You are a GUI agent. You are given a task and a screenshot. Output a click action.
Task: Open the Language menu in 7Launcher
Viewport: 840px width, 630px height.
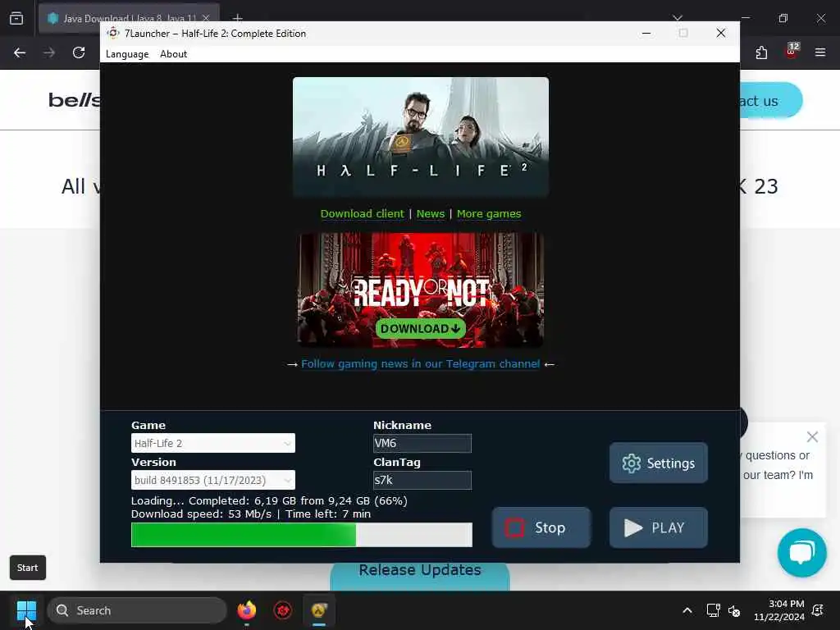[127, 54]
